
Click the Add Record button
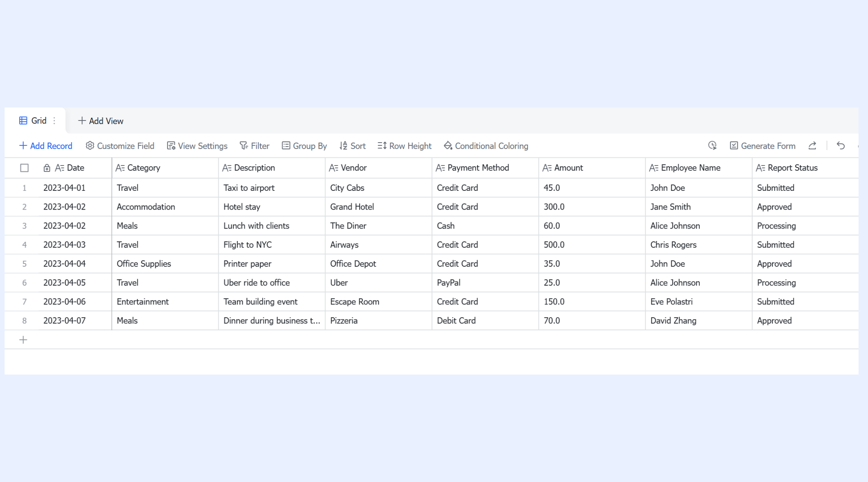(x=45, y=146)
